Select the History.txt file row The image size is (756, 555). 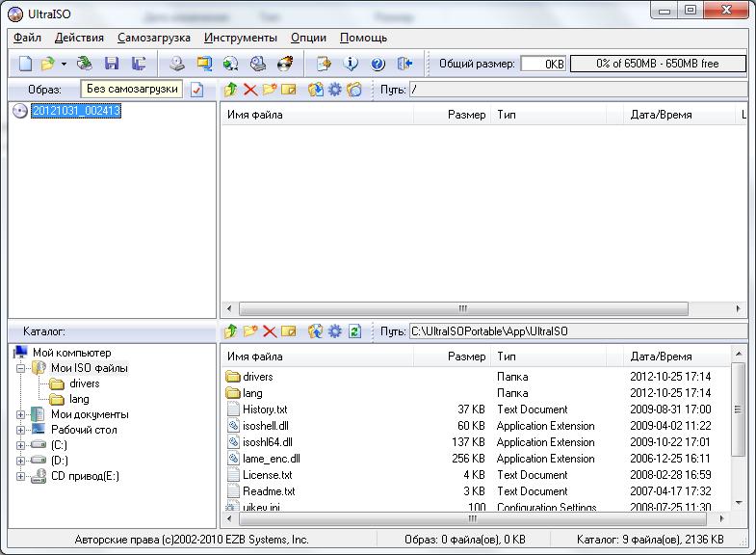click(x=475, y=410)
